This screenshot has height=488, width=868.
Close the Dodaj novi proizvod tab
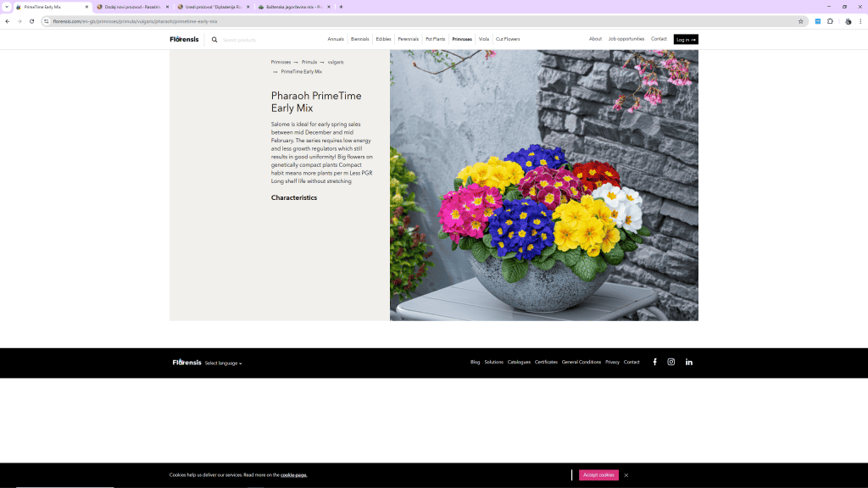(x=167, y=7)
